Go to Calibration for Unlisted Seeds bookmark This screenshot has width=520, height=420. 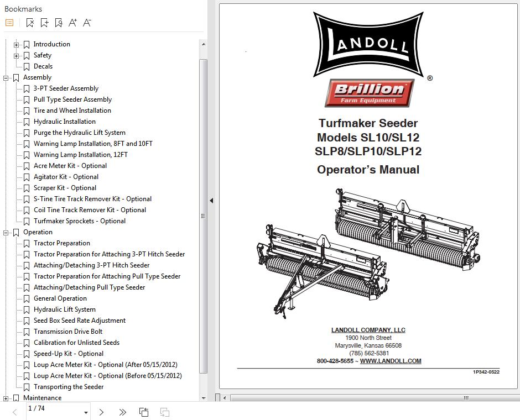pyautogui.click(x=76, y=343)
